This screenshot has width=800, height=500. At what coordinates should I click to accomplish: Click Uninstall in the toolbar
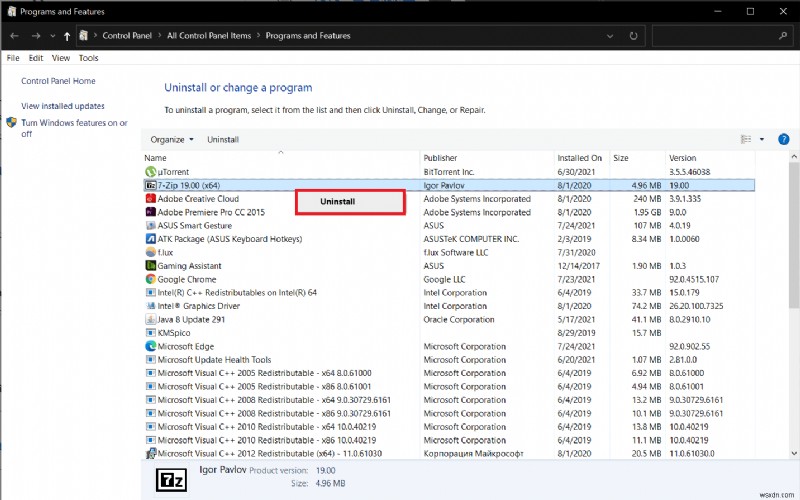(223, 139)
